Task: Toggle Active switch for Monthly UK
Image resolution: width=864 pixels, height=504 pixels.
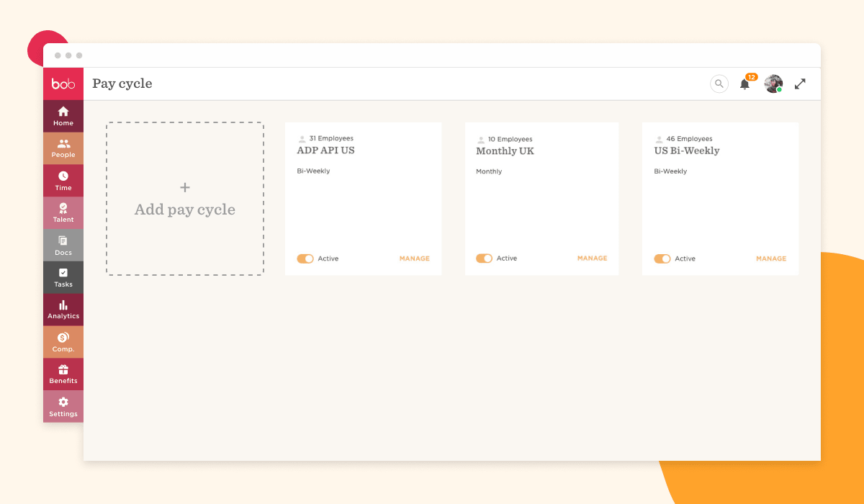Action: [x=484, y=258]
